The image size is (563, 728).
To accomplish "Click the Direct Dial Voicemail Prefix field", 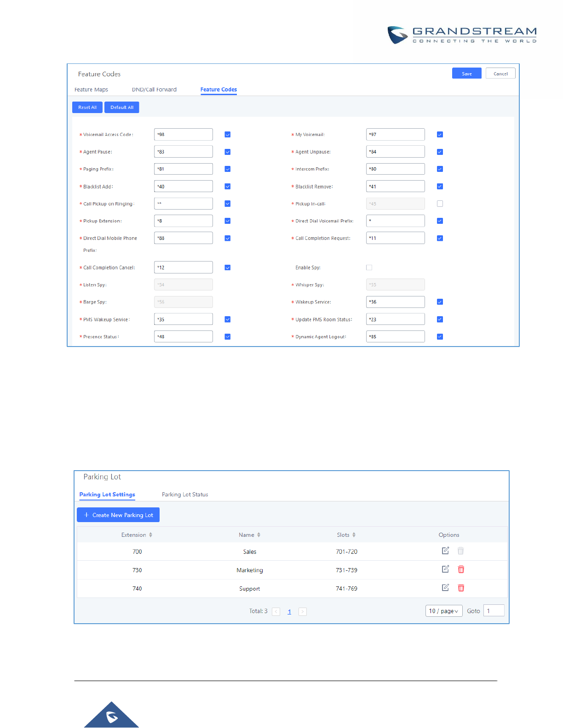I will pos(396,221).
